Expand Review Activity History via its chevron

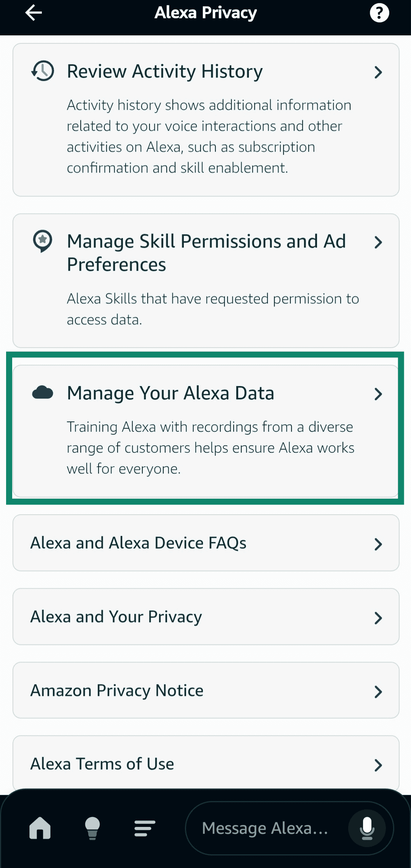[378, 72]
